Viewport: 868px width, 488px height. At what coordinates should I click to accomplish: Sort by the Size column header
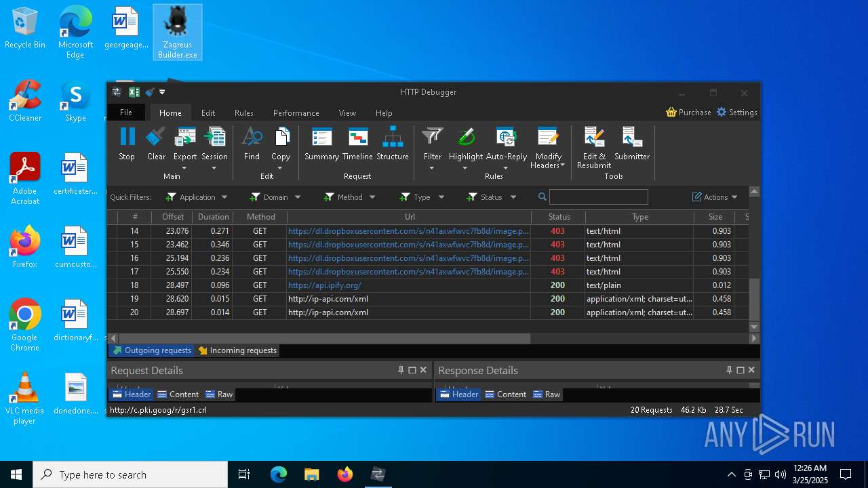tap(715, 217)
